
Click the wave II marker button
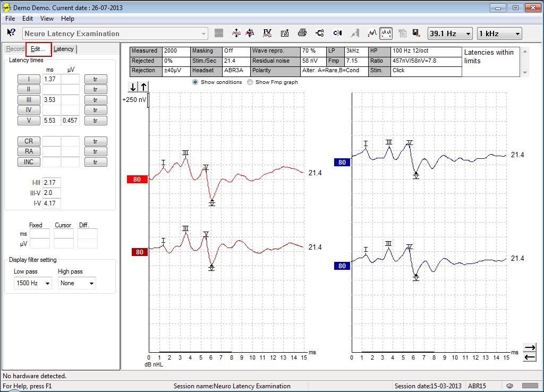(29, 89)
